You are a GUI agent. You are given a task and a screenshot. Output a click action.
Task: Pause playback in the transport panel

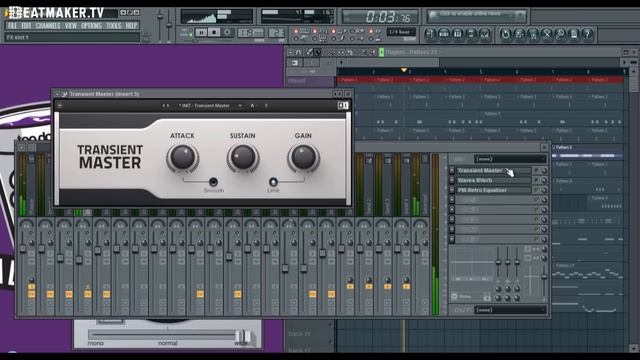201,32
